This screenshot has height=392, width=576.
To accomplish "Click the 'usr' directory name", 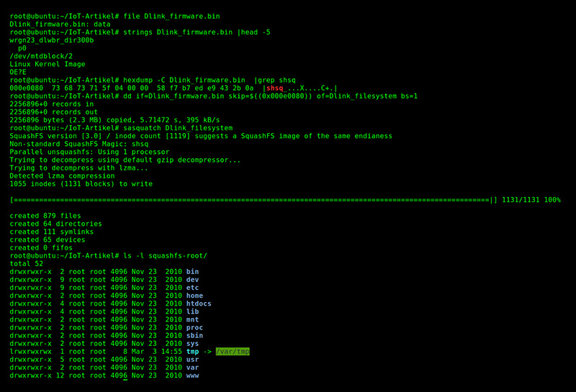I will tap(192, 360).
